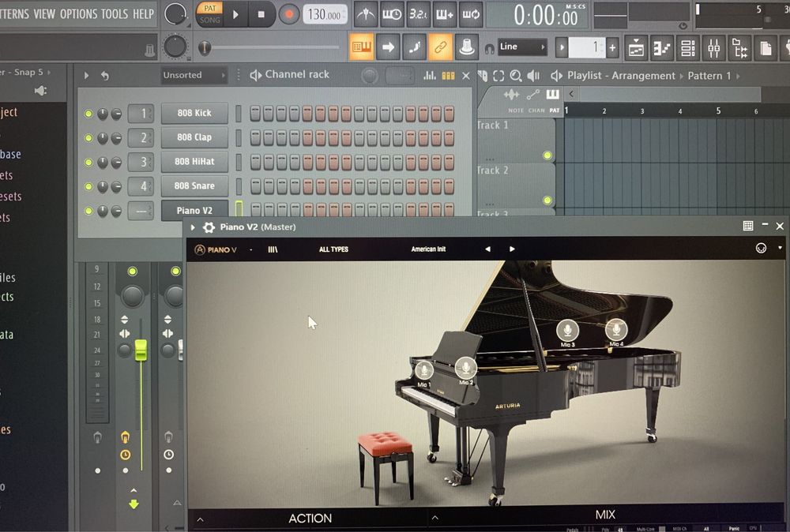Viewport: 790px width, 532px height.
Task: Click the Mic 3 microphone on the piano
Action: tap(567, 330)
